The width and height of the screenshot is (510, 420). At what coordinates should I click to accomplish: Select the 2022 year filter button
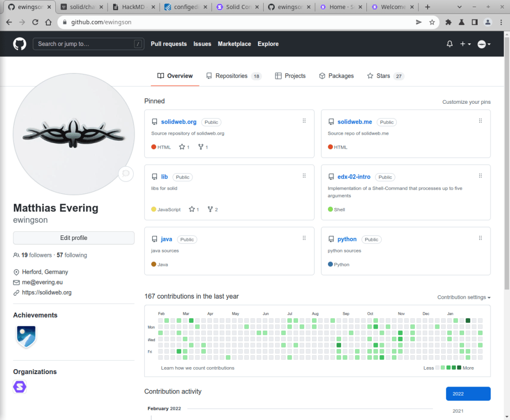[x=468, y=394]
